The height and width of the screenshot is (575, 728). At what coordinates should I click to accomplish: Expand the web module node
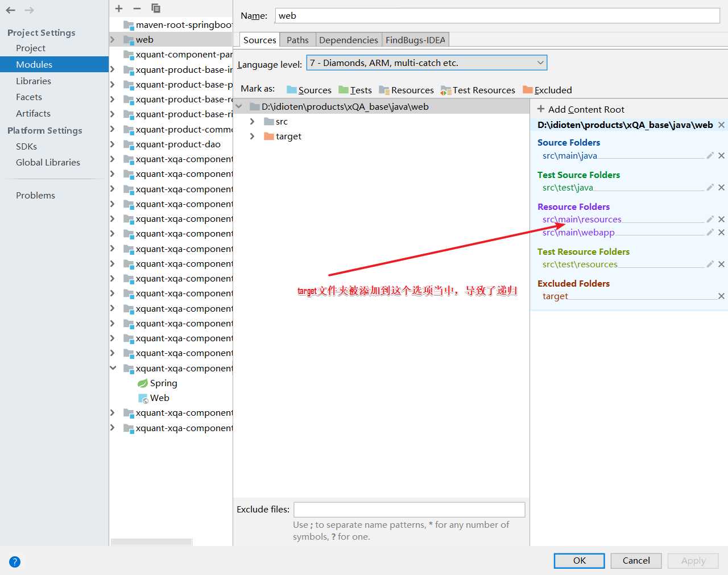tap(113, 39)
